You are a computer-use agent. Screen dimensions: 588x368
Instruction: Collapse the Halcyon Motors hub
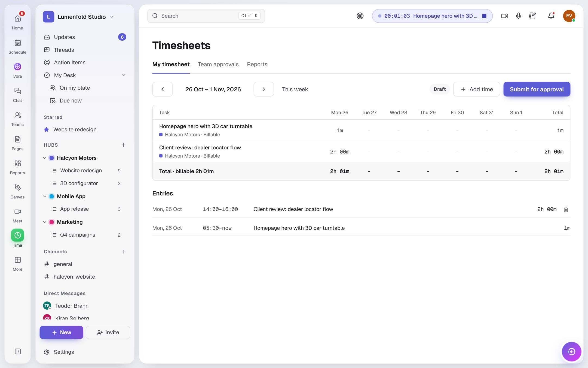45,158
